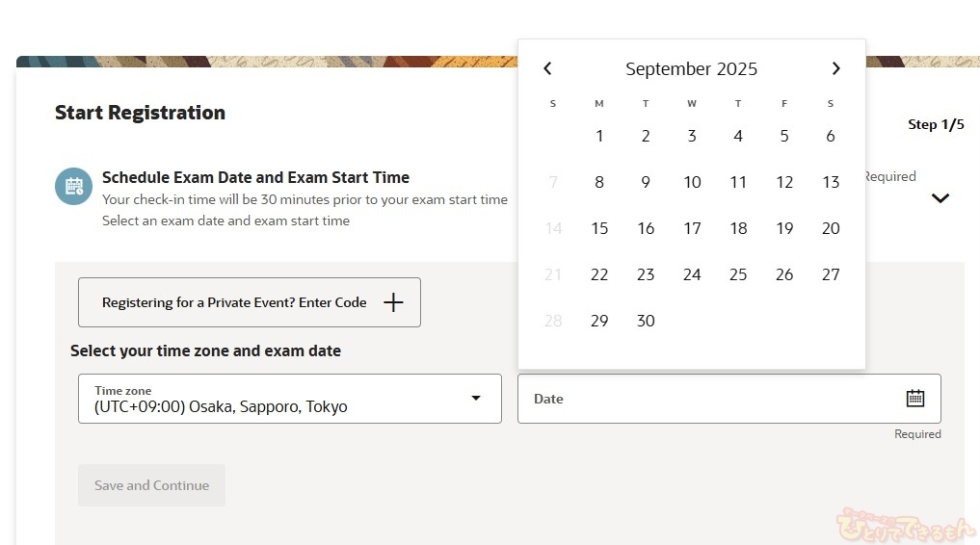The width and height of the screenshot is (980, 545).
Task: Choose Saturday September 6
Action: pyautogui.click(x=831, y=136)
